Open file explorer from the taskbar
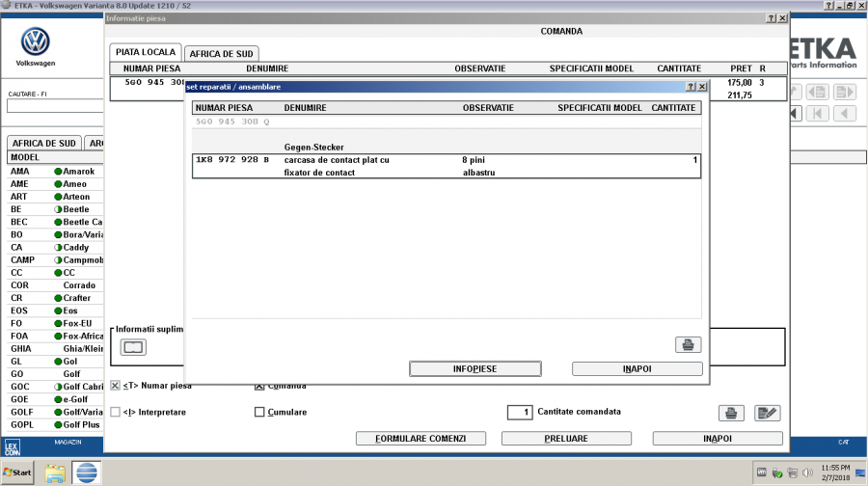 click(x=55, y=472)
